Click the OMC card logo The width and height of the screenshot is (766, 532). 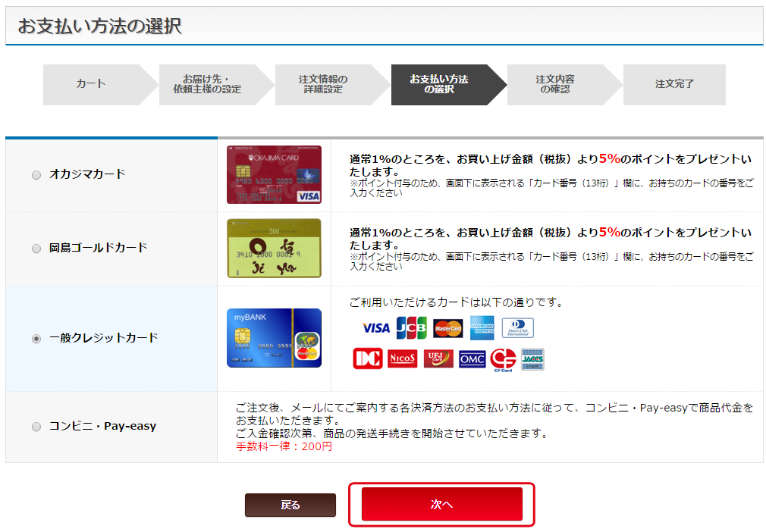[472, 359]
